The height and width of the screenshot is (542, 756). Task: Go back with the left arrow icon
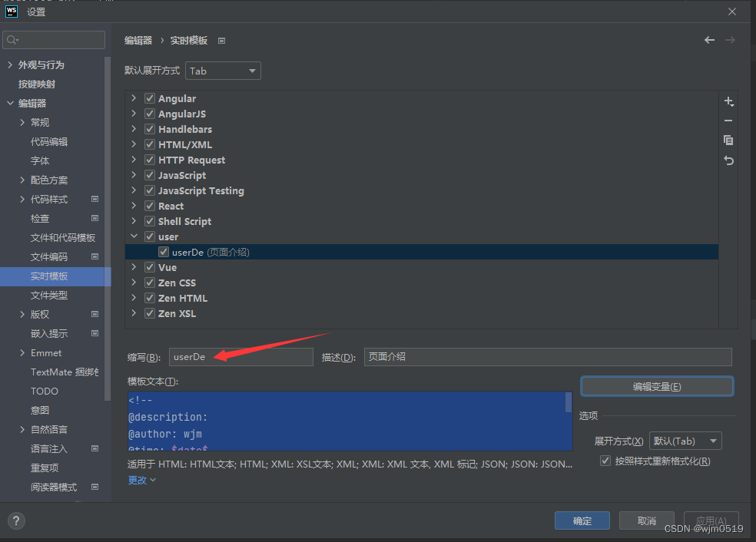point(709,40)
